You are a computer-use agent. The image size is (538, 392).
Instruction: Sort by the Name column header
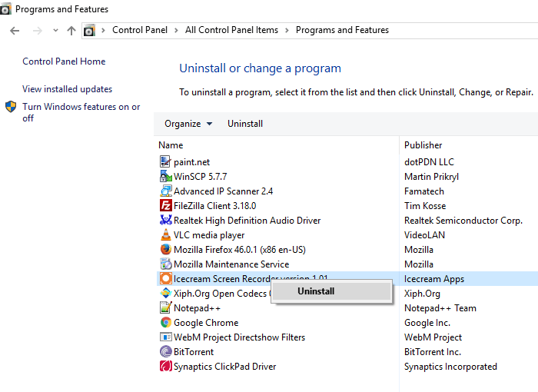pyautogui.click(x=171, y=145)
